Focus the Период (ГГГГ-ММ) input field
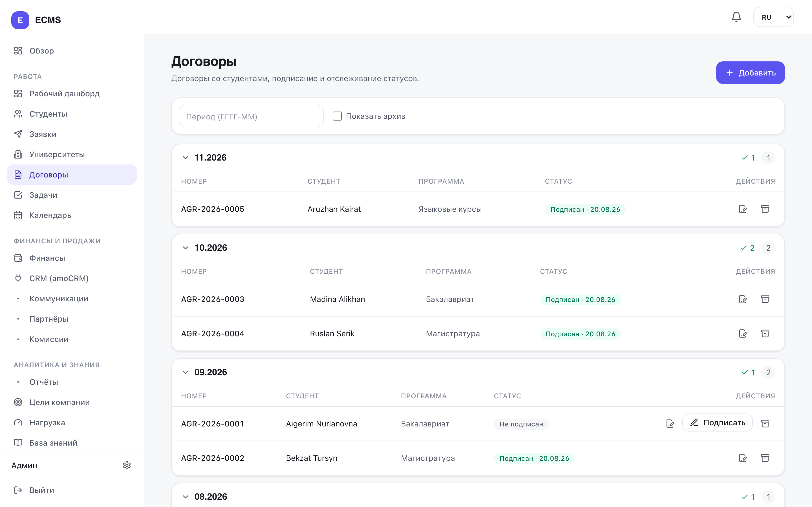The image size is (812, 507). click(251, 116)
